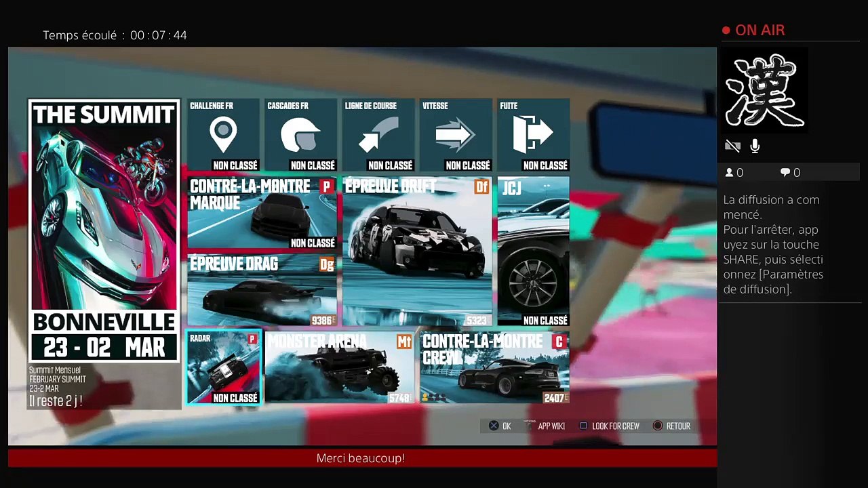Click The Summit Bonneville poster

pyautogui.click(x=104, y=231)
